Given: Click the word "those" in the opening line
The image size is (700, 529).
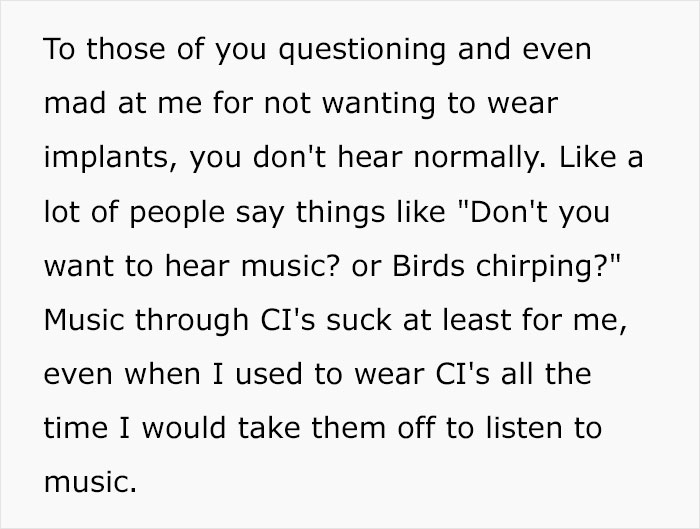Looking at the screenshot, I should coord(126,49).
